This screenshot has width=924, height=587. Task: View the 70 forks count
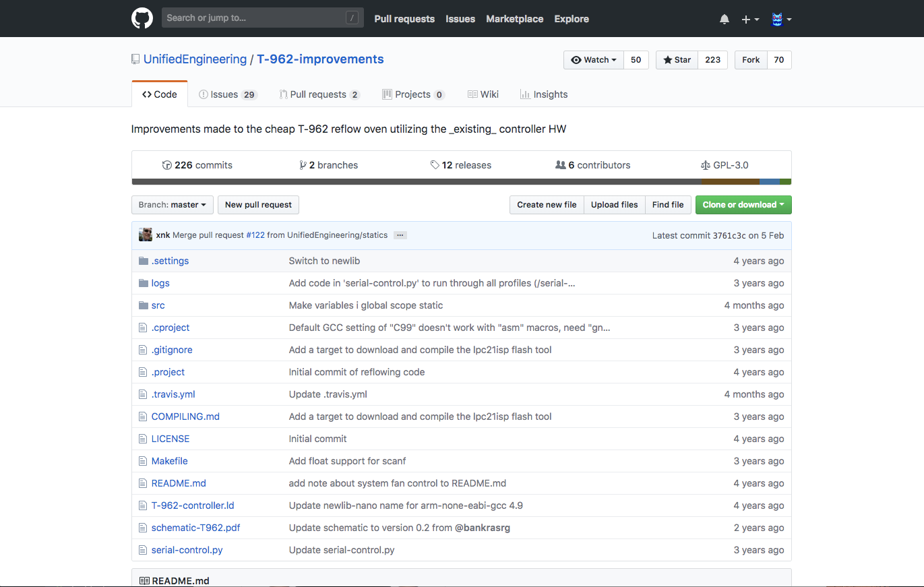[779, 60]
